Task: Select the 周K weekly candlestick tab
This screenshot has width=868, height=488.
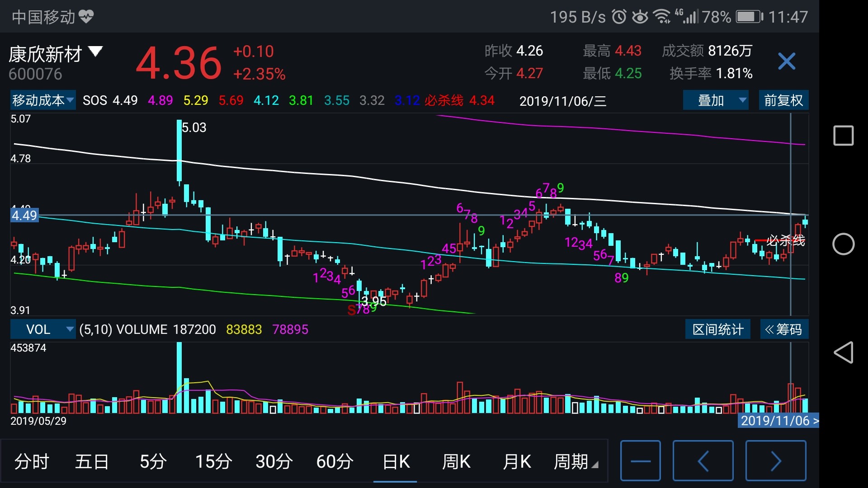Action: click(x=456, y=461)
